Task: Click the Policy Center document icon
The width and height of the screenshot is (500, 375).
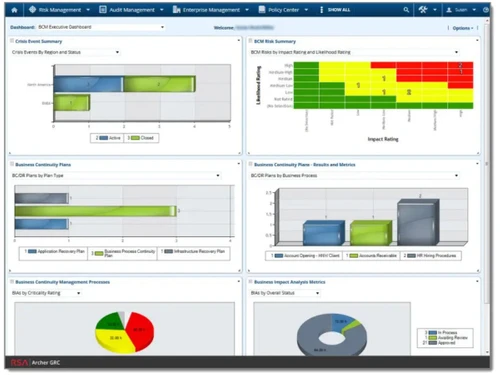Action: point(262,10)
